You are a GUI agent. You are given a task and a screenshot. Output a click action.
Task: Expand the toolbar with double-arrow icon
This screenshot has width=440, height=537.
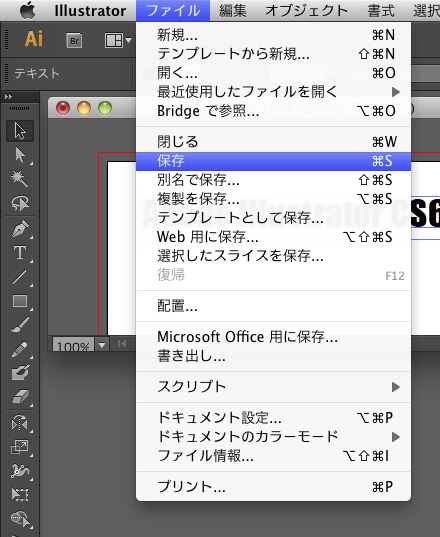pyautogui.click(x=8, y=97)
